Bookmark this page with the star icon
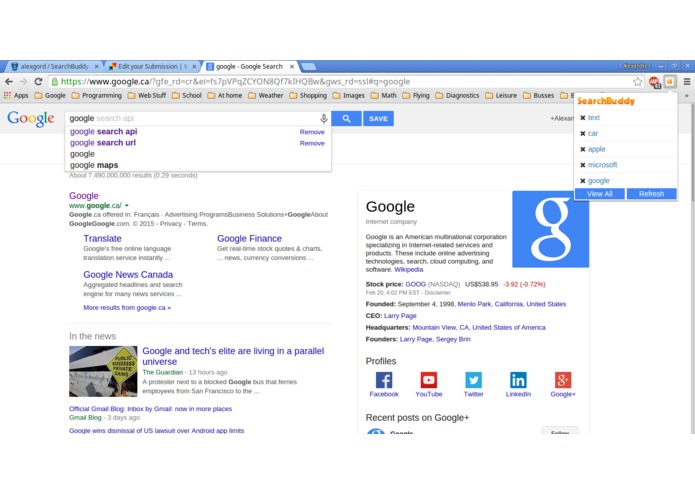The width and height of the screenshot is (695, 494). [x=637, y=82]
